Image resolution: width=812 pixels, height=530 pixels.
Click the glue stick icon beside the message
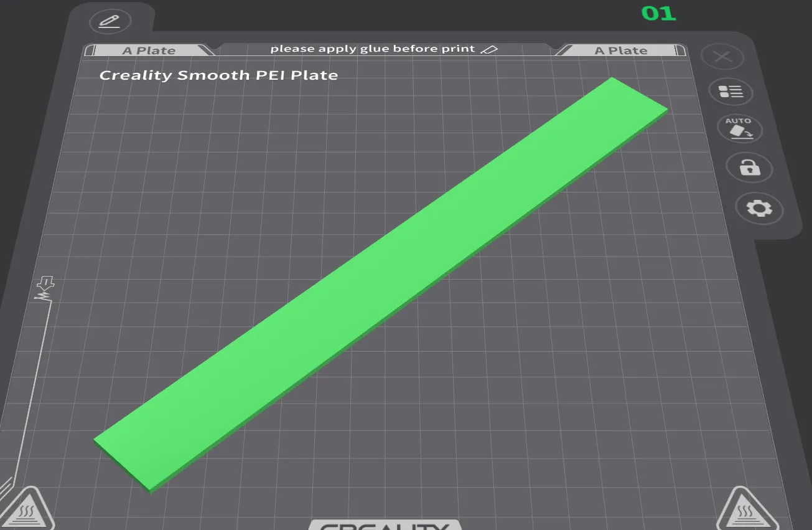pyautogui.click(x=490, y=49)
